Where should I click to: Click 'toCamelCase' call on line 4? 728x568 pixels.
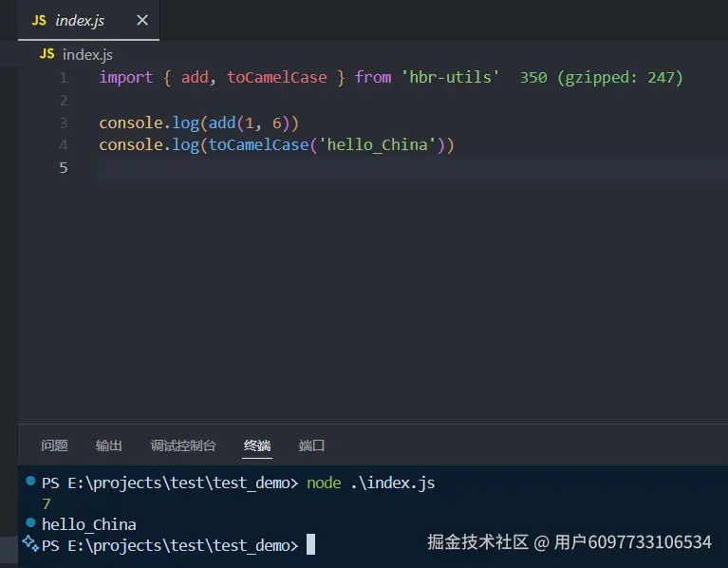[258, 145]
